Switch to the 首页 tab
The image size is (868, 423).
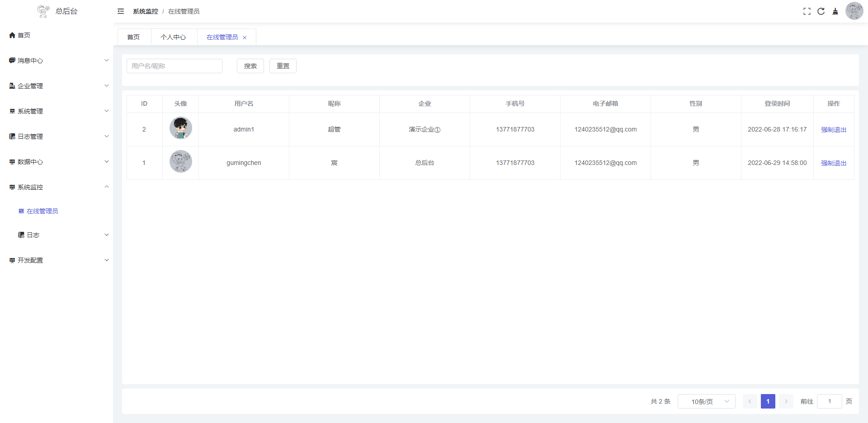pyautogui.click(x=133, y=37)
